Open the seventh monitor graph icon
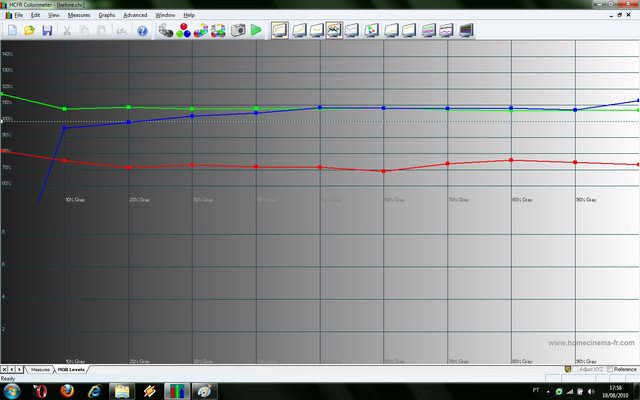Viewport: 640px width, 400px height. pos(391,30)
